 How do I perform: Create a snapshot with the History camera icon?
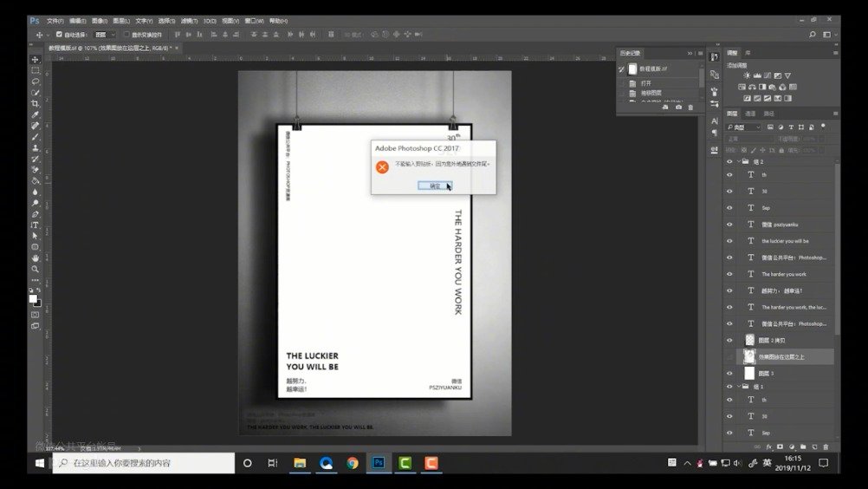[x=677, y=108]
